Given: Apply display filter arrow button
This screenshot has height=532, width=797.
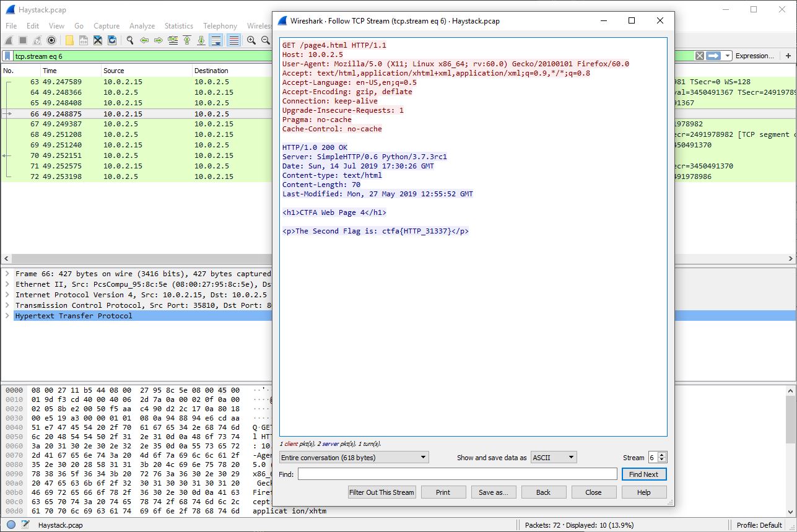Looking at the screenshot, I should click(713, 56).
